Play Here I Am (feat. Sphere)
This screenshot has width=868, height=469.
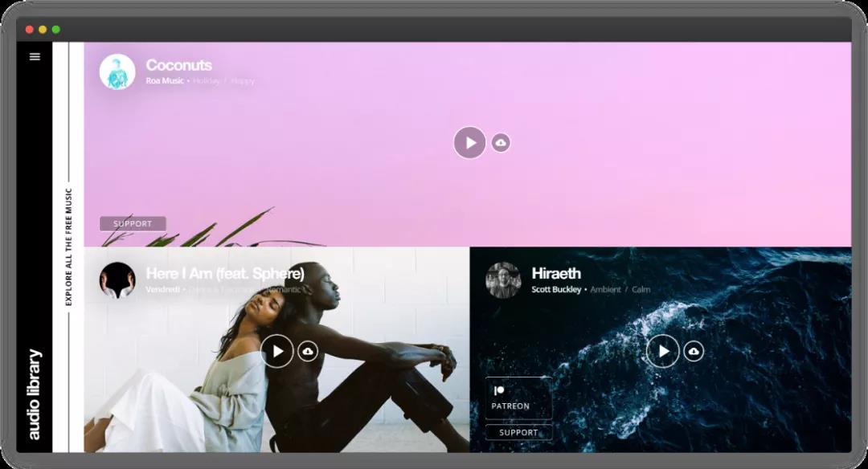276,351
